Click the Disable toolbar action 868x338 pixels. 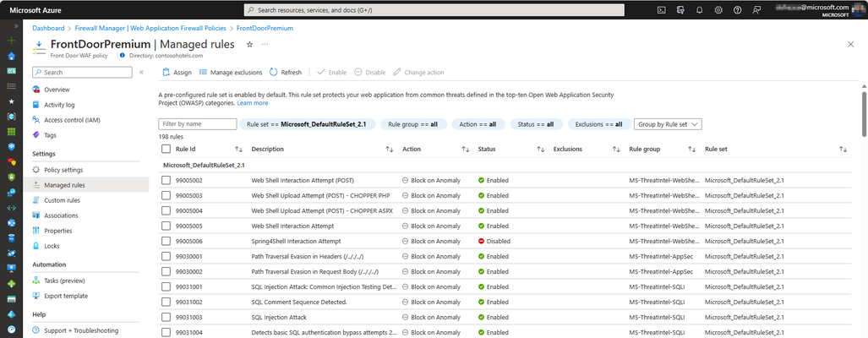pyautogui.click(x=370, y=73)
